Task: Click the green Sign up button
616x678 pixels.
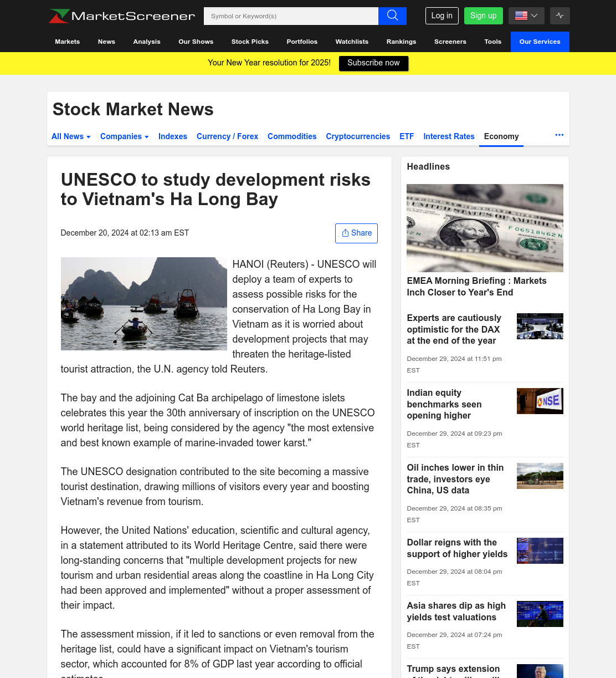Action: pos(484,16)
